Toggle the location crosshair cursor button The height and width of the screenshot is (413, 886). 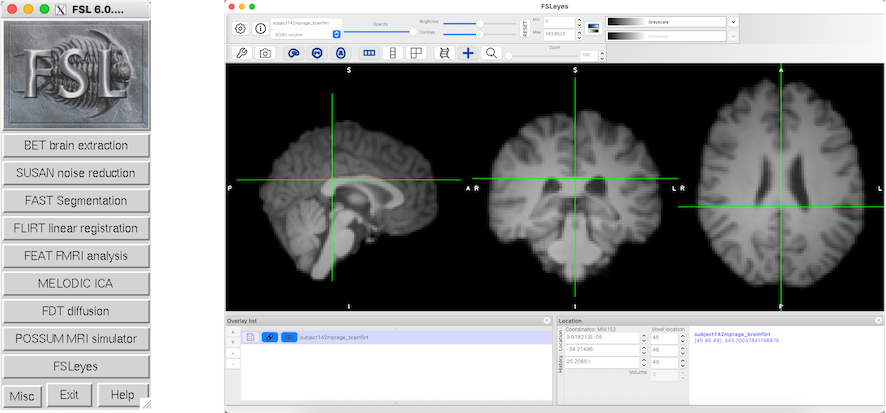[x=468, y=53]
